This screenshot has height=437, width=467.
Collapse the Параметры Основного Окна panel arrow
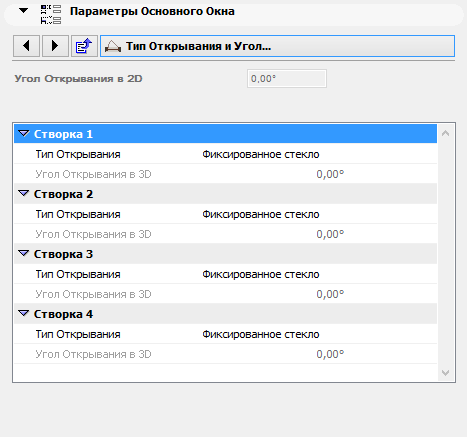pyautogui.click(x=23, y=11)
